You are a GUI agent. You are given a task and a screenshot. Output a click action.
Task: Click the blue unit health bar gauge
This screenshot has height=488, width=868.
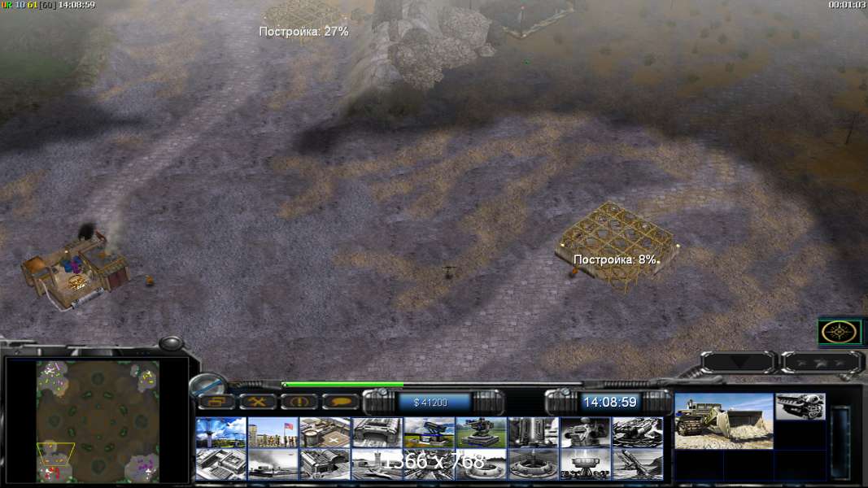click(840, 442)
